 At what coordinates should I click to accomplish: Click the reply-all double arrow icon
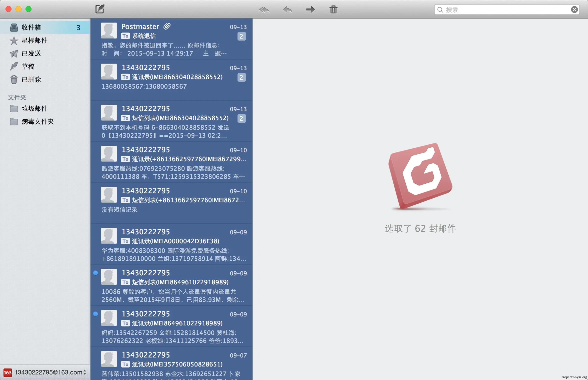(264, 10)
